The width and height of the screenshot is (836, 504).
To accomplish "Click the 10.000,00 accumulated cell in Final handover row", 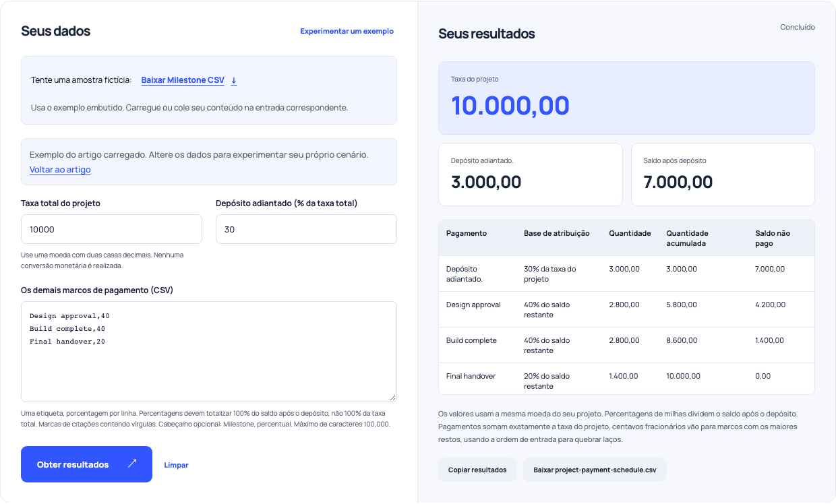I will click(x=683, y=376).
